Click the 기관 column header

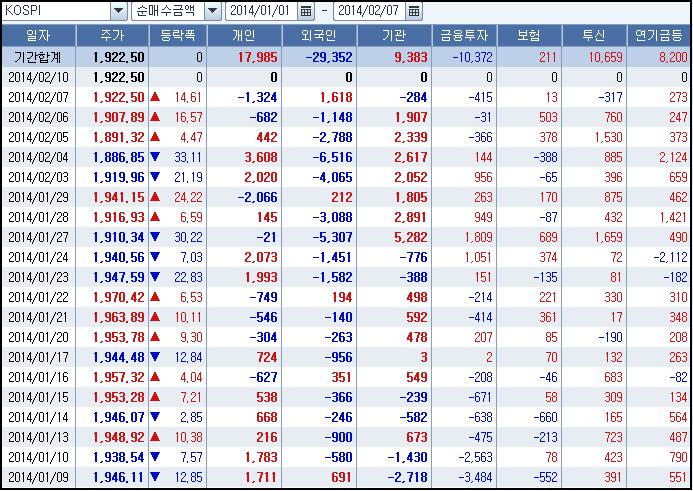394,36
